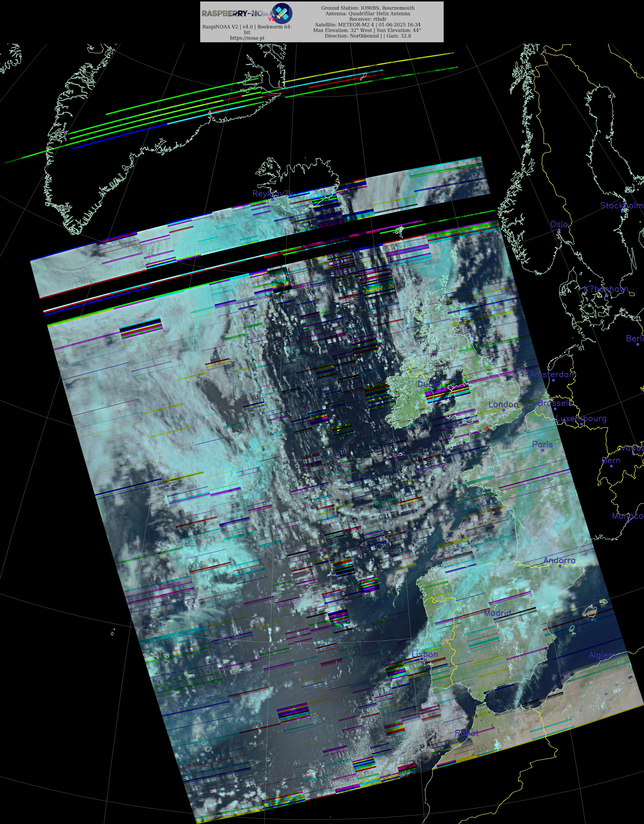Click the London city label
Image resolution: width=644 pixels, height=824 pixels.
click(503, 405)
